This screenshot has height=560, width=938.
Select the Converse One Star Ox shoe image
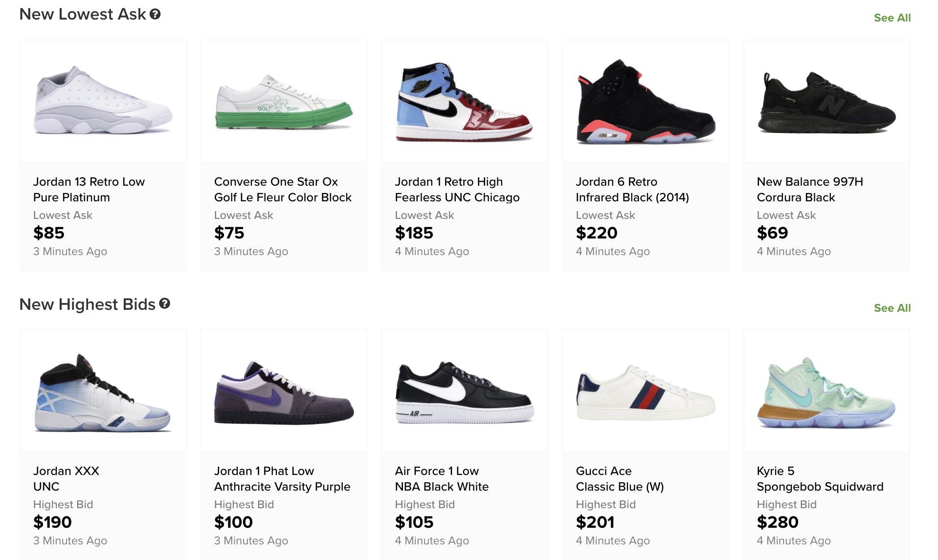(x=284, y=101)
